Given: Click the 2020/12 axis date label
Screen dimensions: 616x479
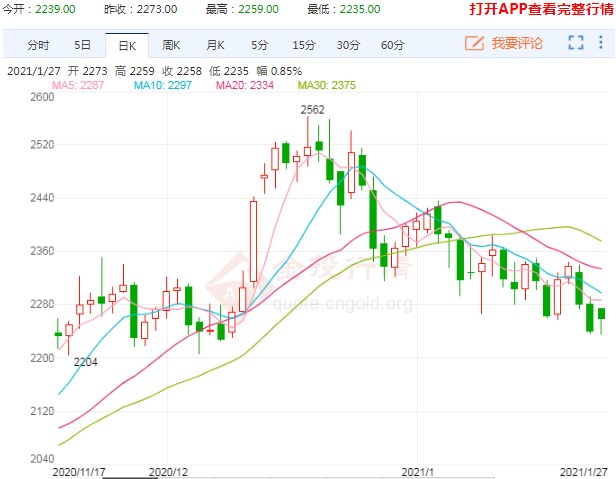Looking at the screenshot, I should click(x=168, y=472).
